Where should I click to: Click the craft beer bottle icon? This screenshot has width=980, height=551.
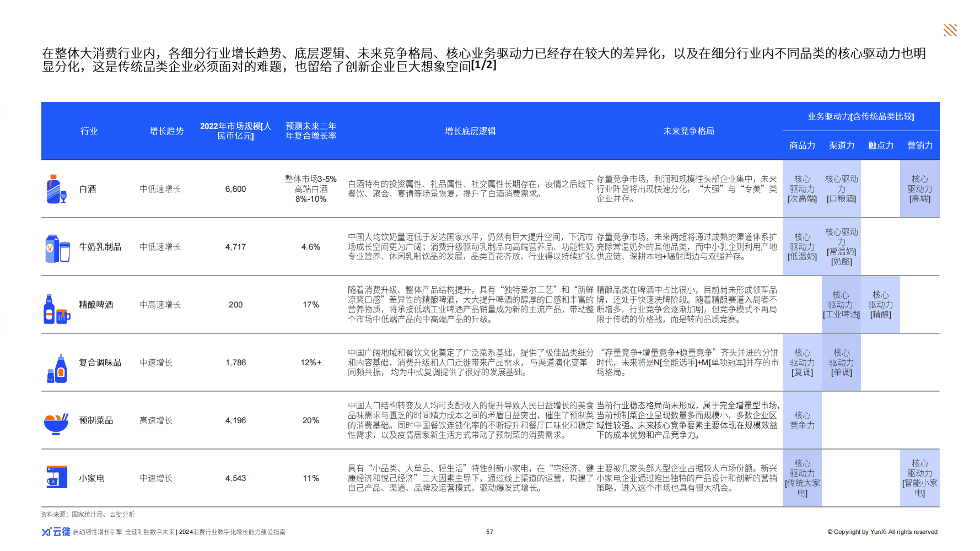pos(56,309)
